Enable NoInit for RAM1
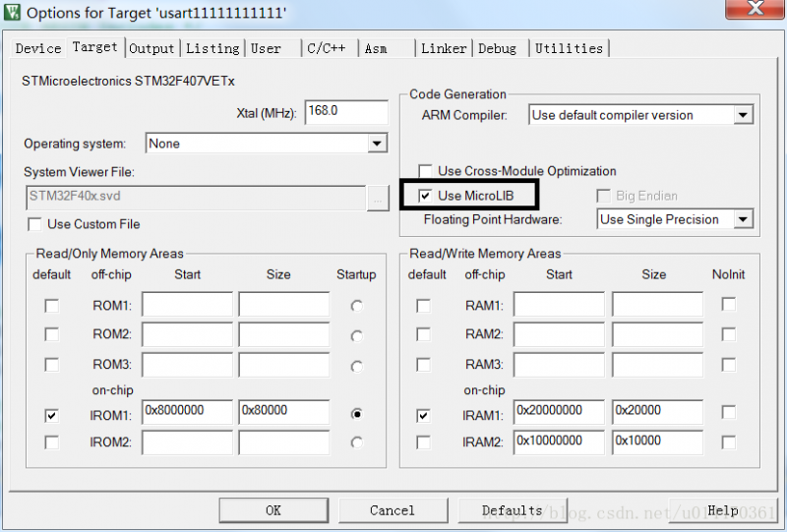Screen dimensions: 787x532 729,304
